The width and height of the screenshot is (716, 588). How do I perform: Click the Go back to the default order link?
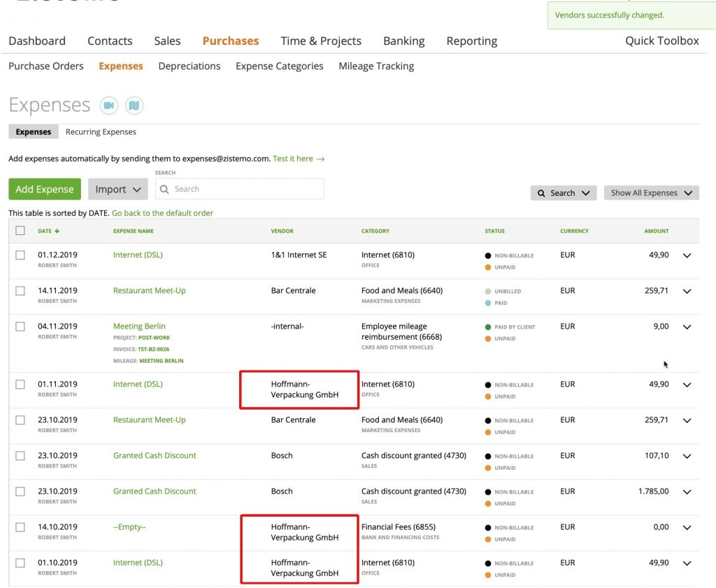[x=163, y=213]
